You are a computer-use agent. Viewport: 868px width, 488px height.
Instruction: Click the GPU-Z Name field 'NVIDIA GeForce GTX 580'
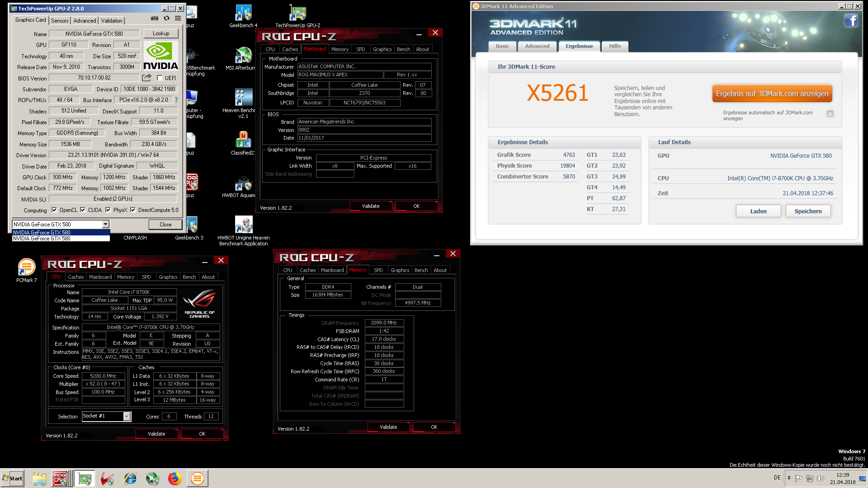94,34
